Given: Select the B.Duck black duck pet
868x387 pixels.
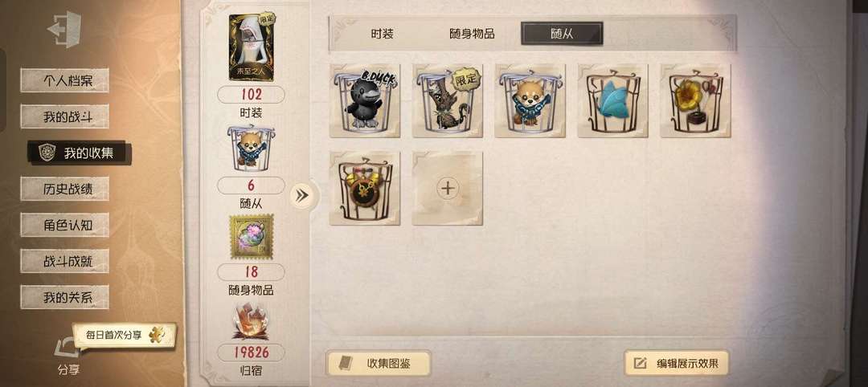Looking at the screenshot, I should click(364, 100).
